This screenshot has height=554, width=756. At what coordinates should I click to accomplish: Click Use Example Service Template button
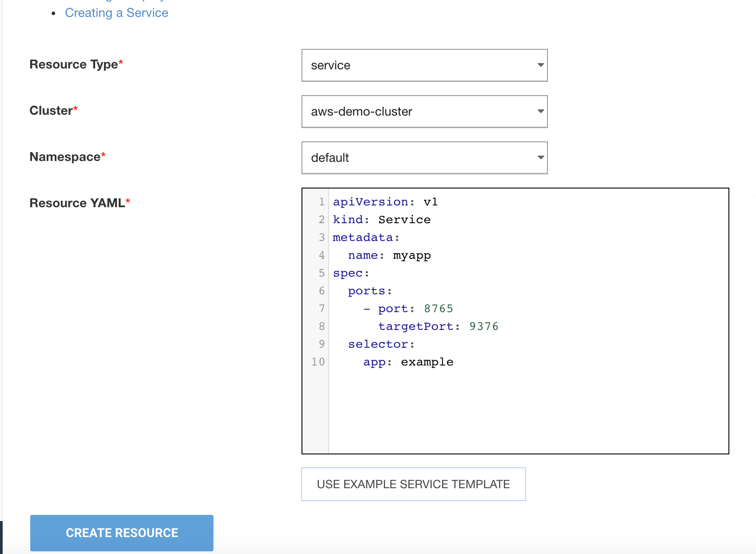click(413, 484)
